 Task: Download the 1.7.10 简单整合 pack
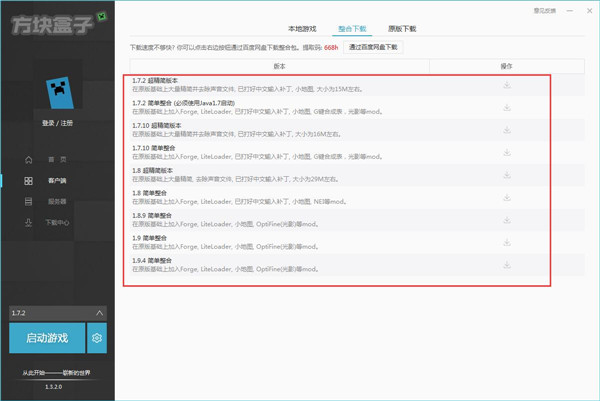507,152
